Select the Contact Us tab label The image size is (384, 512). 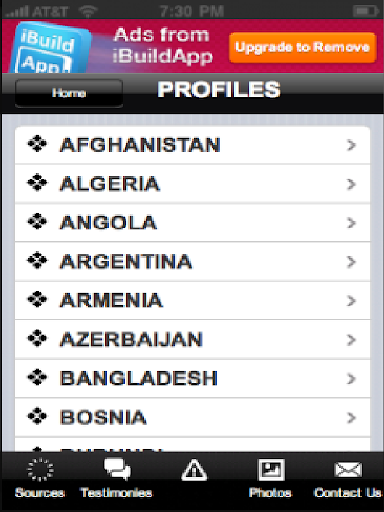[348, 492]
